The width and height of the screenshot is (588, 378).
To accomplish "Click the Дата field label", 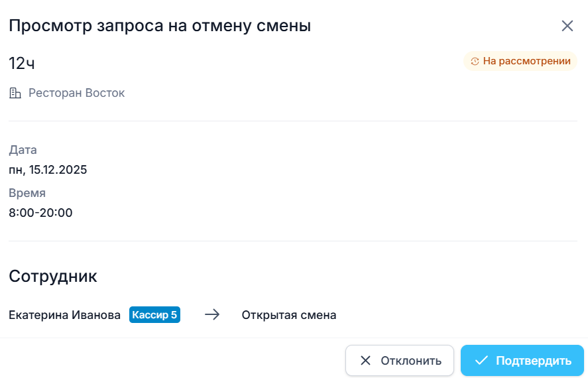I will pos(23,150).
